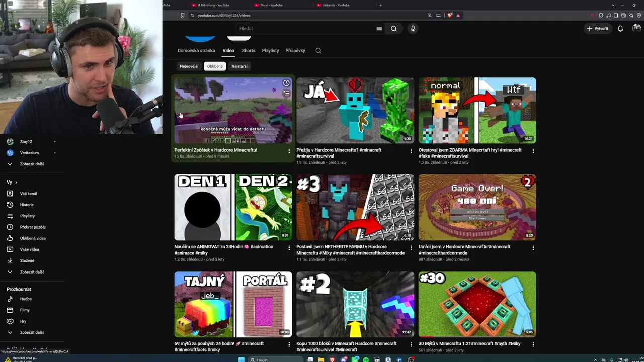The width and height of the screenshot is (644, 362).
Task: Open Oblíbená videa in sidebar
Action: tap(32, 238)
